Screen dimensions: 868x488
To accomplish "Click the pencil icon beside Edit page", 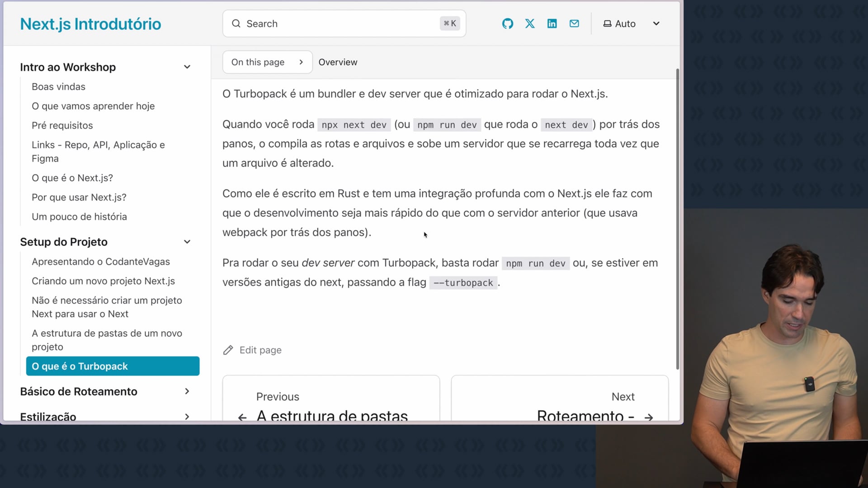I will click(x=228, y=350).
